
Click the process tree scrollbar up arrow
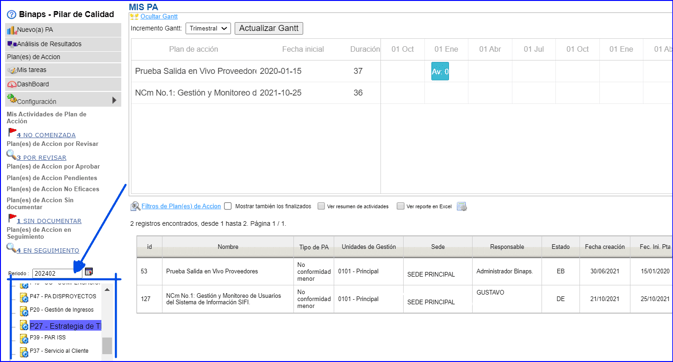pyautogui.click(x=107, y=290)
